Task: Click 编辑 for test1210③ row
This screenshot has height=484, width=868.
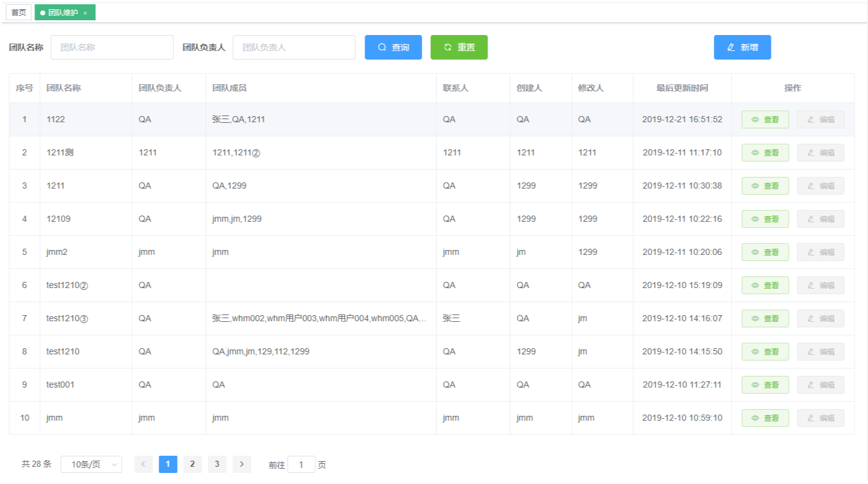Action: (821, 319)
